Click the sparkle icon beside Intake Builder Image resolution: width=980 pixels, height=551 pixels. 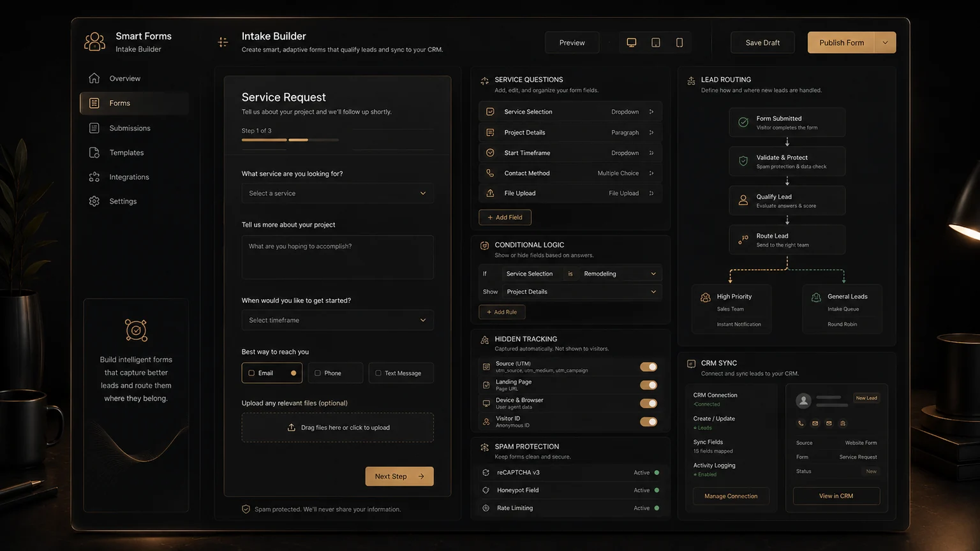(x=223, y=42)
